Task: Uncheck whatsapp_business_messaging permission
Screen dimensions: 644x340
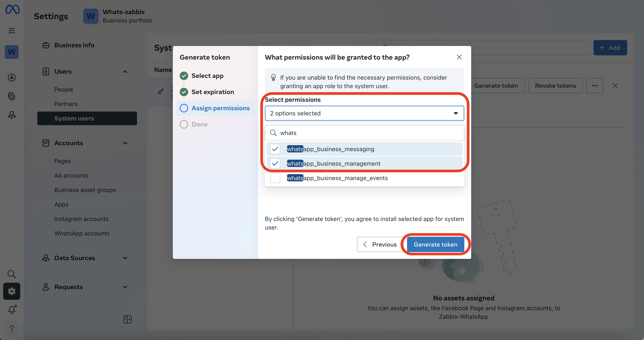Action: tap(275, 149)
